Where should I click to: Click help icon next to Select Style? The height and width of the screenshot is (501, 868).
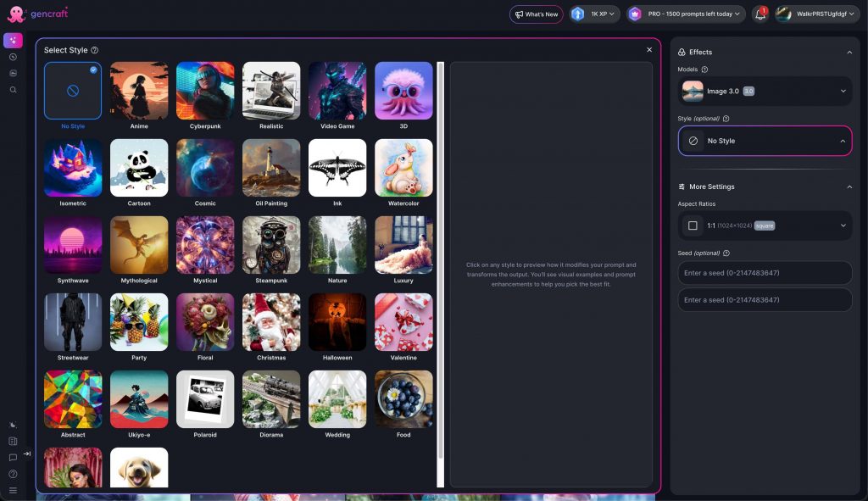[94, 51]
